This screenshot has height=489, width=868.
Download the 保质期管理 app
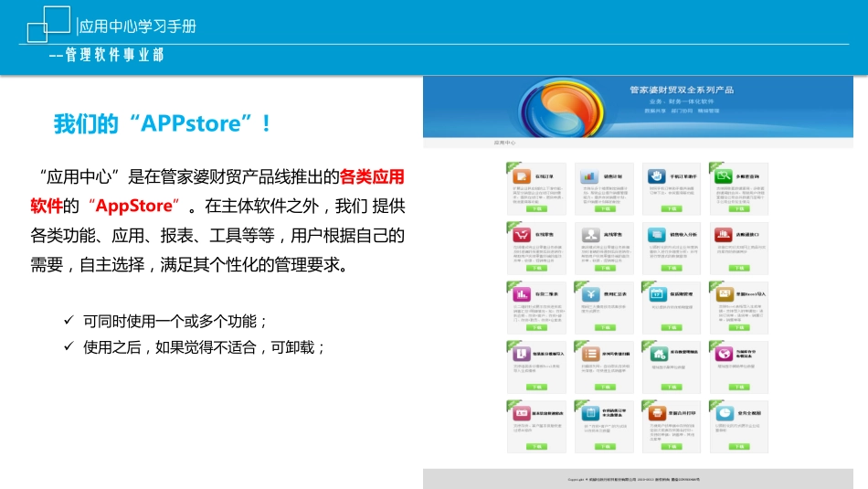pos(672,327)
